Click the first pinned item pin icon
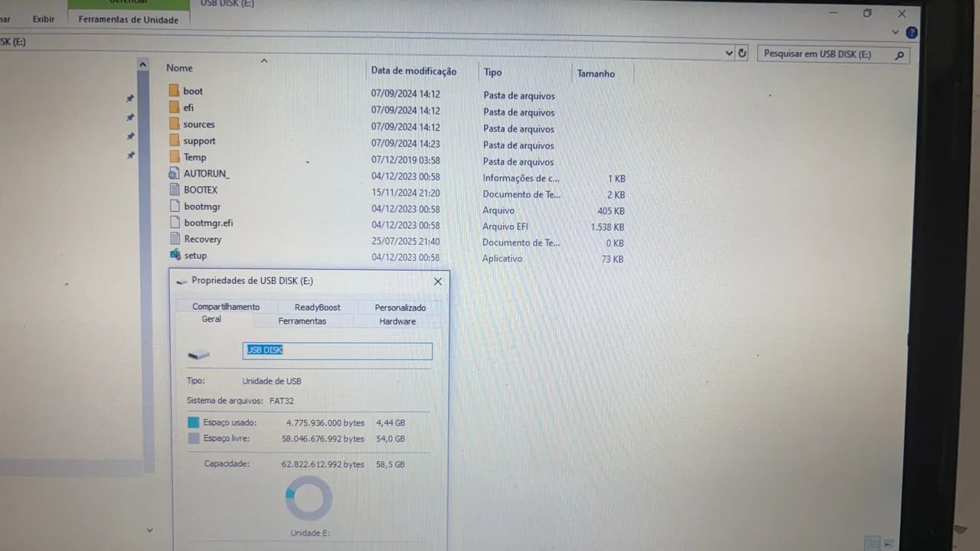The width and height of the screenshot is (980, 551). point(130,98)
